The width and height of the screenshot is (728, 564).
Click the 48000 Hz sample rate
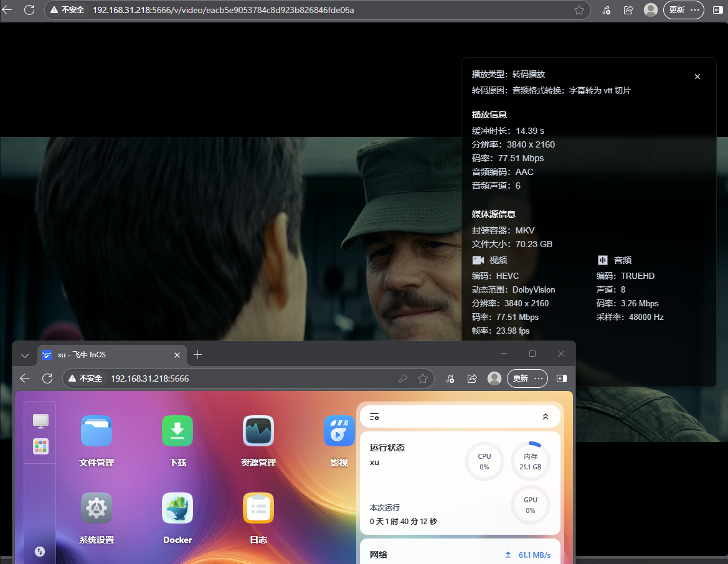click(x=646, y=317)
